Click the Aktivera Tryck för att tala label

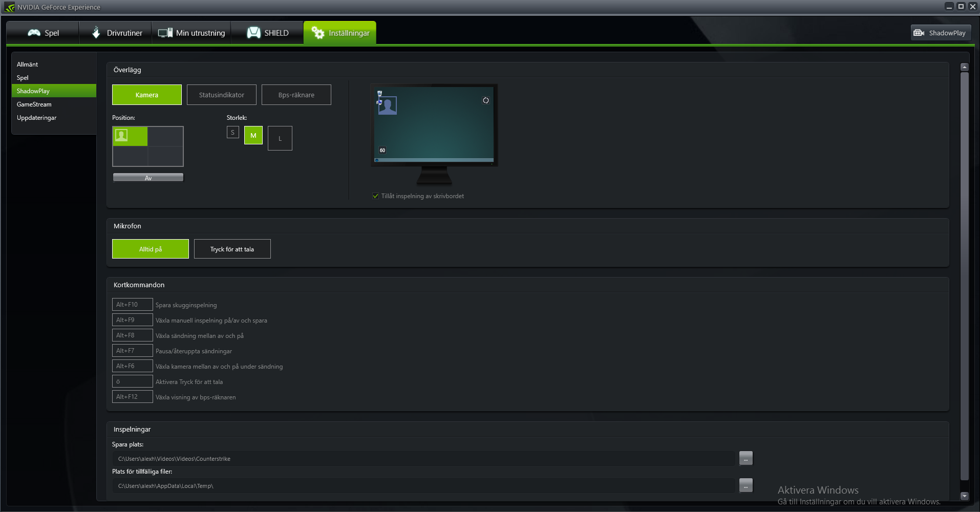pos(189,382)
